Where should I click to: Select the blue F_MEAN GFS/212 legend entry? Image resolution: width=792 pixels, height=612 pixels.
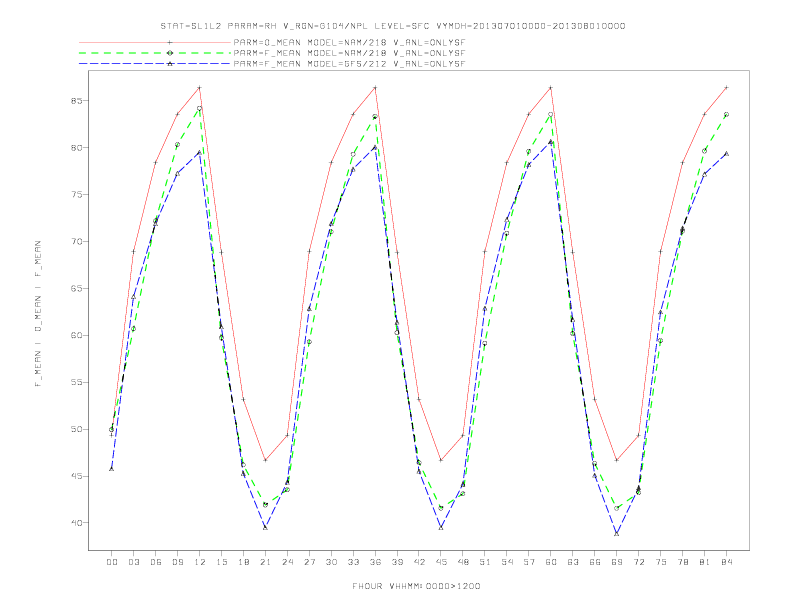click(x=272, y=64)
